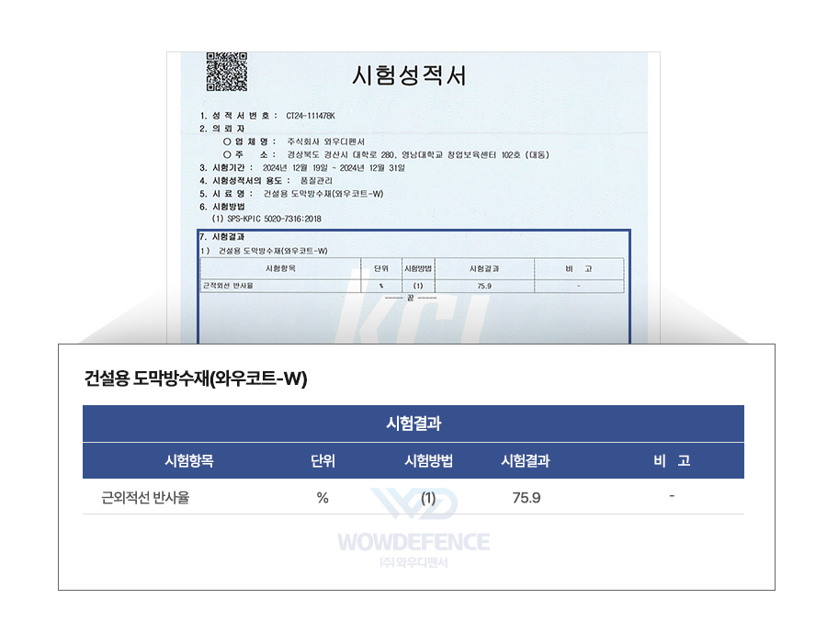Click the 시험성적서 document title
827x644 pixels.
pyautogui.click(x=409, y=75)
